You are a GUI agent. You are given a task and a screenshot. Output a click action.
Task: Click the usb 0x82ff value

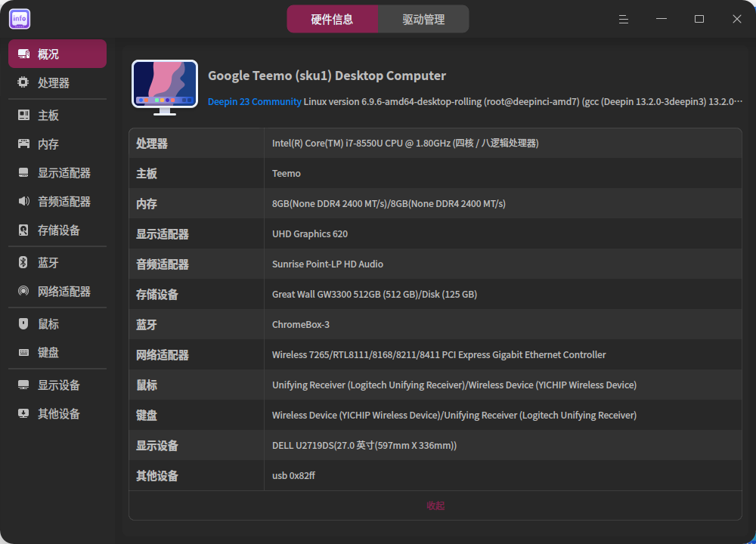tap(293, 475)
